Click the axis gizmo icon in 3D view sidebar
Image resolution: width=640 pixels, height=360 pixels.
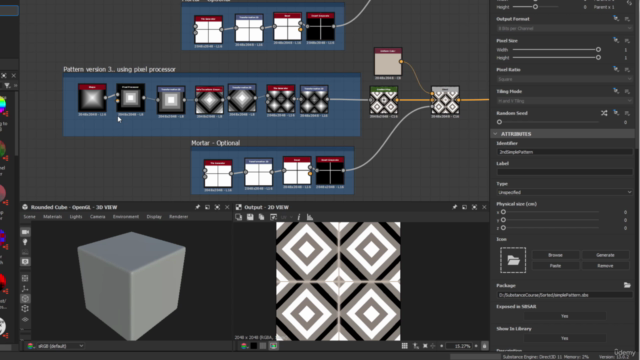pos(25,289)
